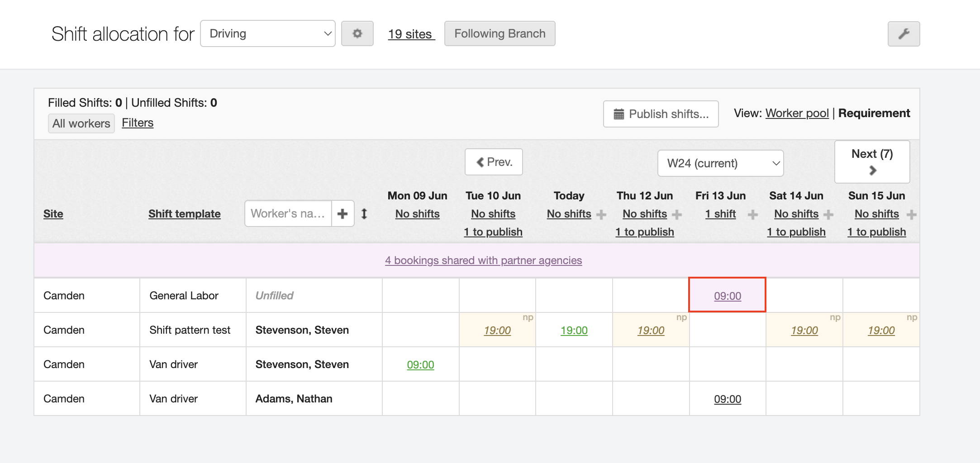Viewport: 980px width, 463px height.
Task: Select the Requirement view
Action: pos(874,113)
